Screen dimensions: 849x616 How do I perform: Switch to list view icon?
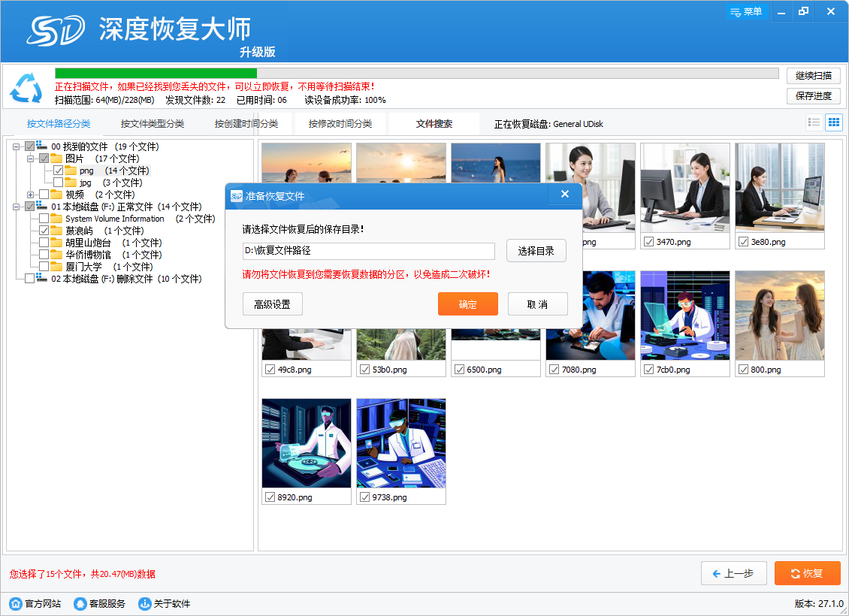(x=814, y=122)
